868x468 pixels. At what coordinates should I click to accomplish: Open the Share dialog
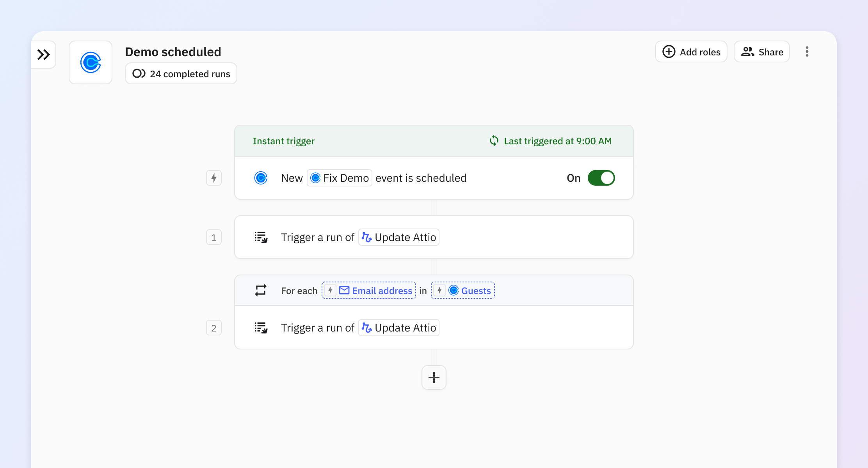[x=762, y=52]
